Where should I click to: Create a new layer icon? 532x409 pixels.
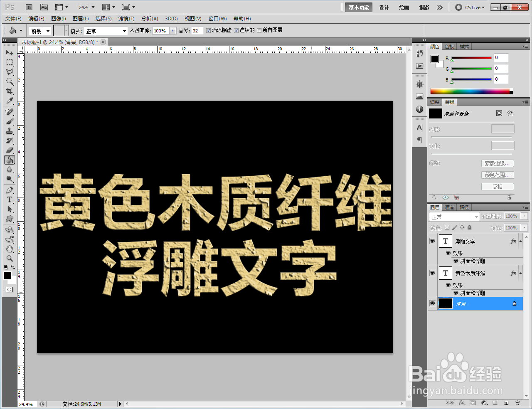click(506, 403)
